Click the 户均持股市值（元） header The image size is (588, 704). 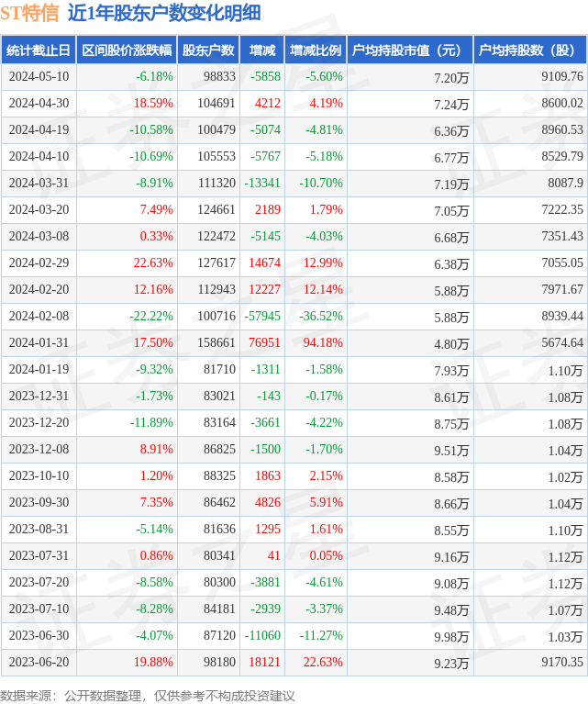click(410, 50)
